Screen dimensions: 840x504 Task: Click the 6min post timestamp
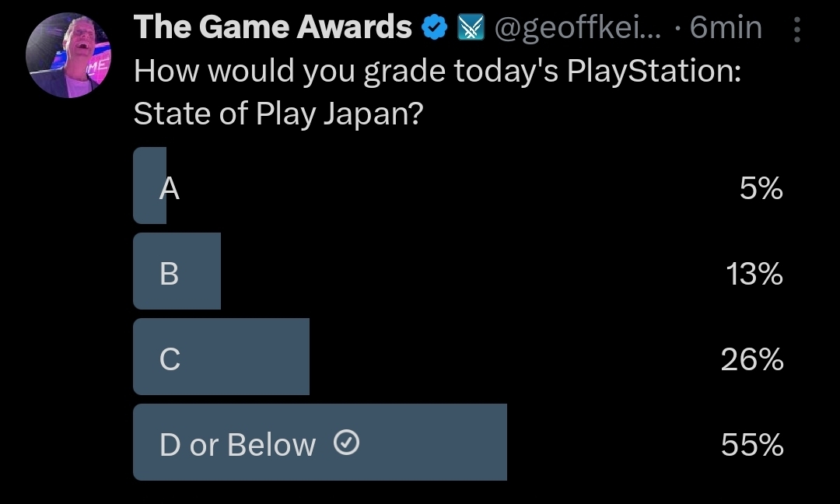pos(726,29)
